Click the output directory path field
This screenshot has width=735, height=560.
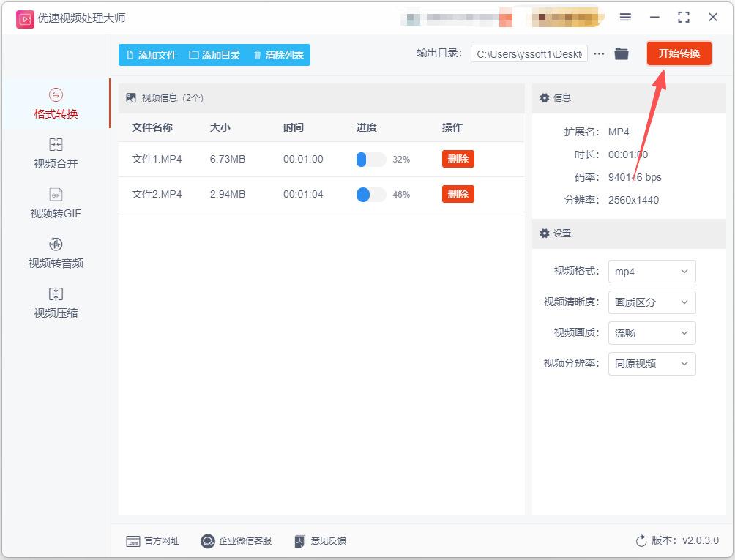(529, 54)
